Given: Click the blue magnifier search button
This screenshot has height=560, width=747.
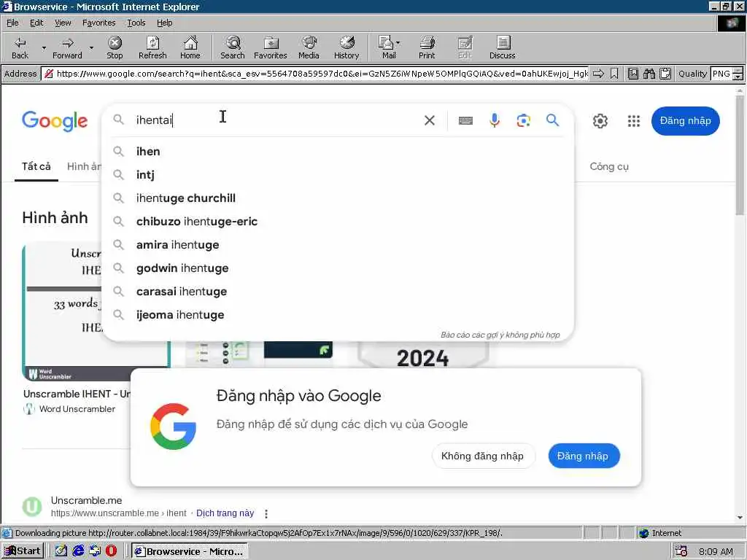Looking at the screenshot, I should point(553,120).
